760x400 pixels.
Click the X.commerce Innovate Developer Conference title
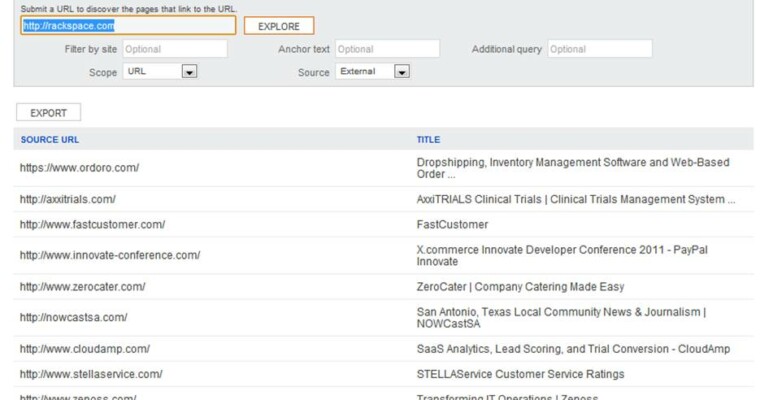coord(562,256)
